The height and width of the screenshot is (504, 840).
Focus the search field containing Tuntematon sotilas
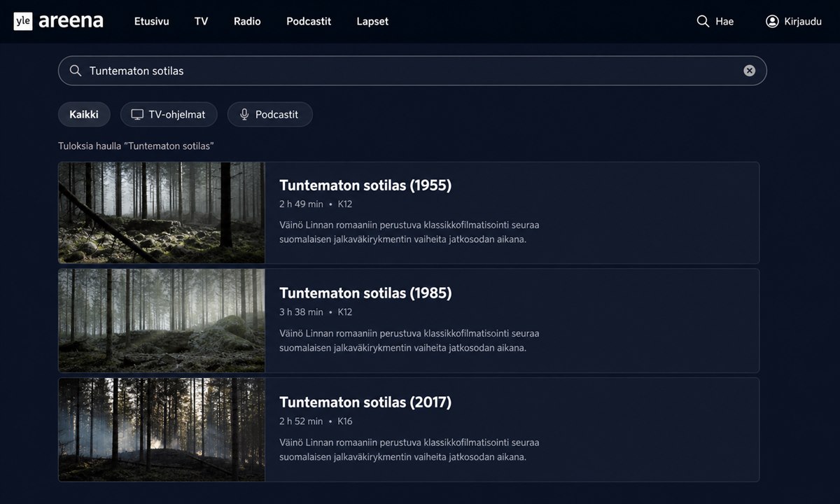[x=412, y=71]
